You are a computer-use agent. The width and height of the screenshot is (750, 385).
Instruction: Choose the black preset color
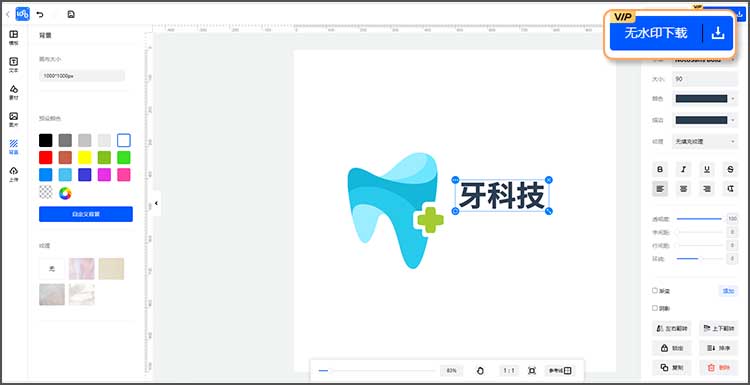45,140
